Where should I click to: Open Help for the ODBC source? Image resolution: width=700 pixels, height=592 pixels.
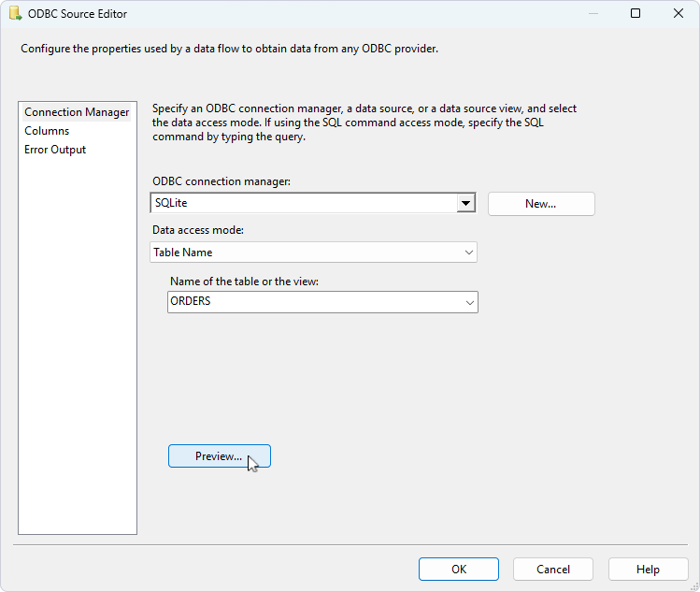(648, 569)
